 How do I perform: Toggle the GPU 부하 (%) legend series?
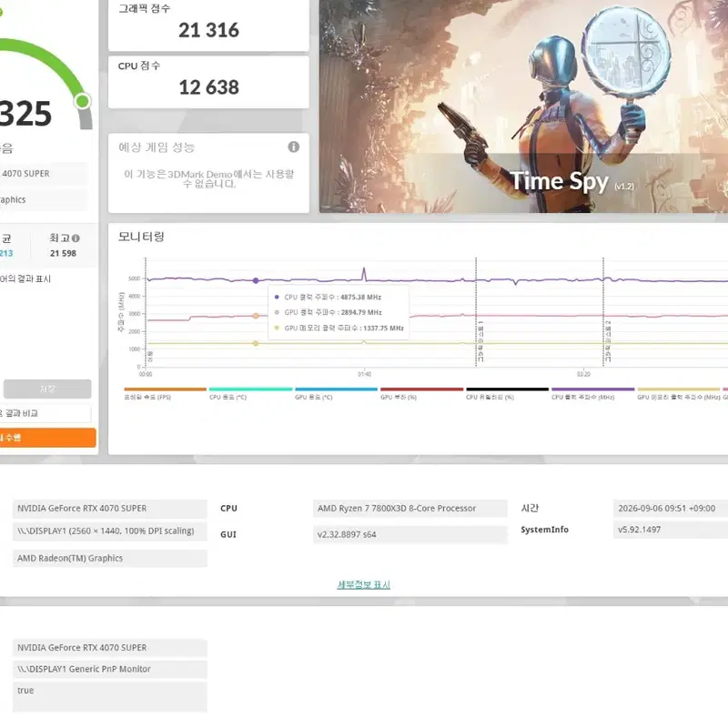[421, 394]
